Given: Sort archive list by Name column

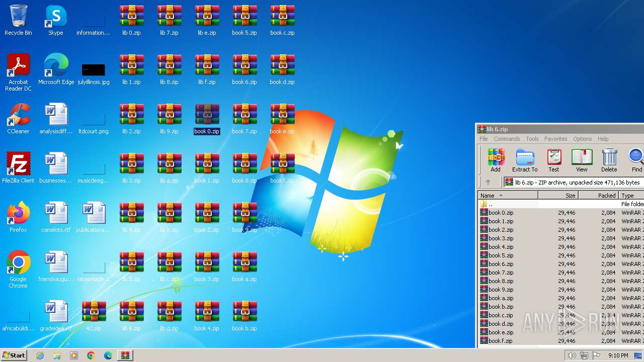Looking at the screenshot, I should click(508, 196).
